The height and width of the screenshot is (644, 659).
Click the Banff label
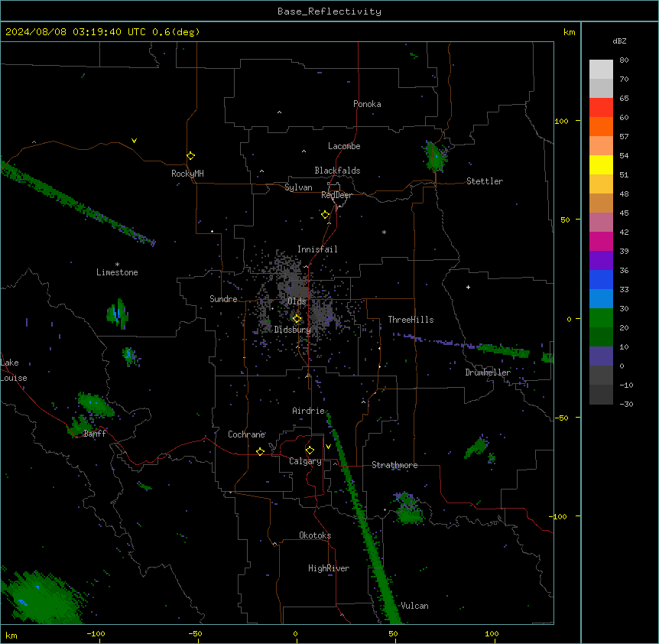(95, 434)
